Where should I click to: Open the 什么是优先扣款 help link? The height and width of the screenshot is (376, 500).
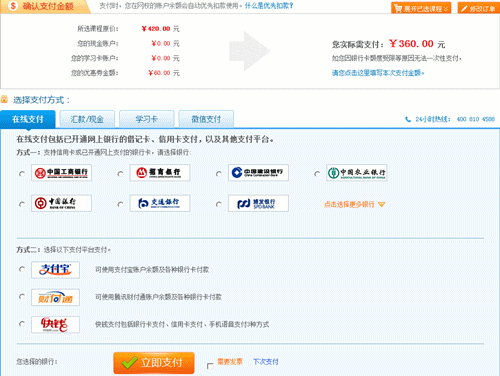[x=269, y=6]
